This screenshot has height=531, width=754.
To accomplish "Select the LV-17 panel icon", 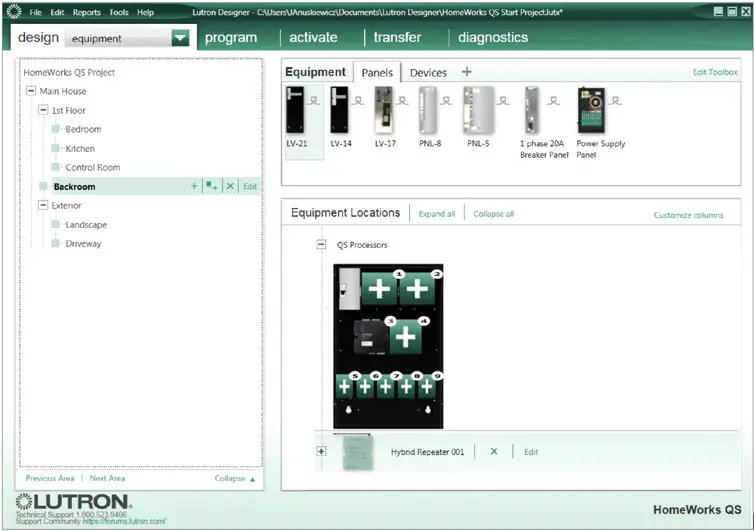I will click(x=384, y=110).
